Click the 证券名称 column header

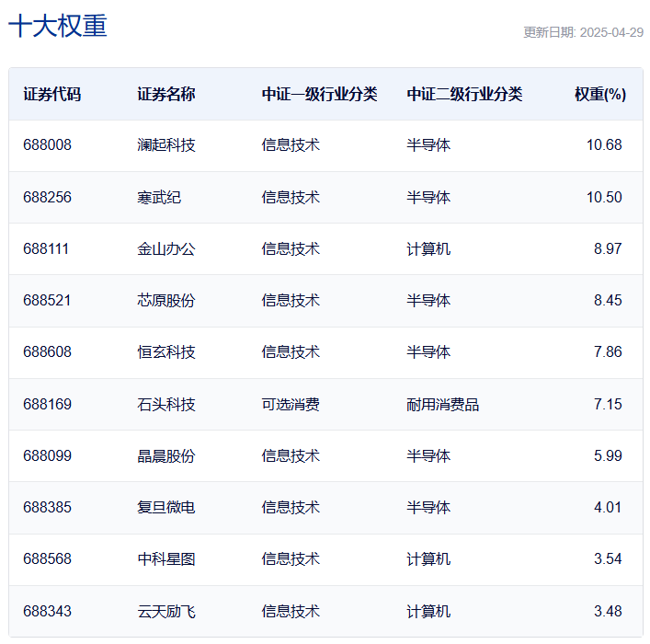(x=166, y=94)
